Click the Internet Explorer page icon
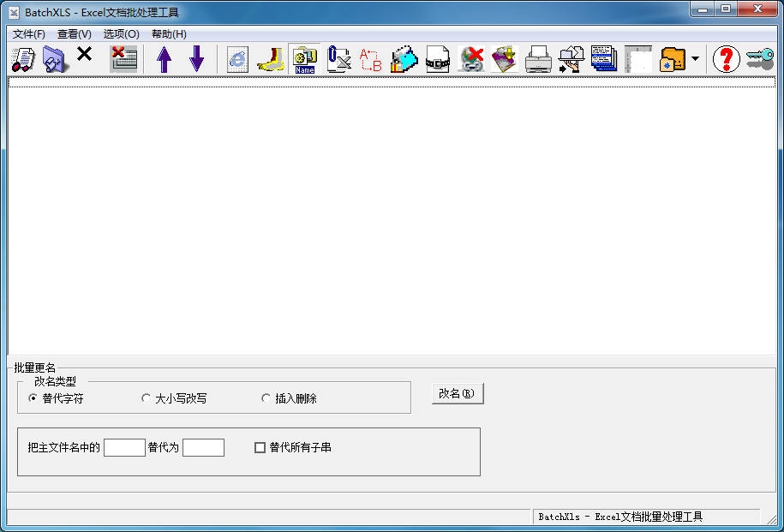The height and width of the screenshot is (532, 784). [x=237, y=59]
